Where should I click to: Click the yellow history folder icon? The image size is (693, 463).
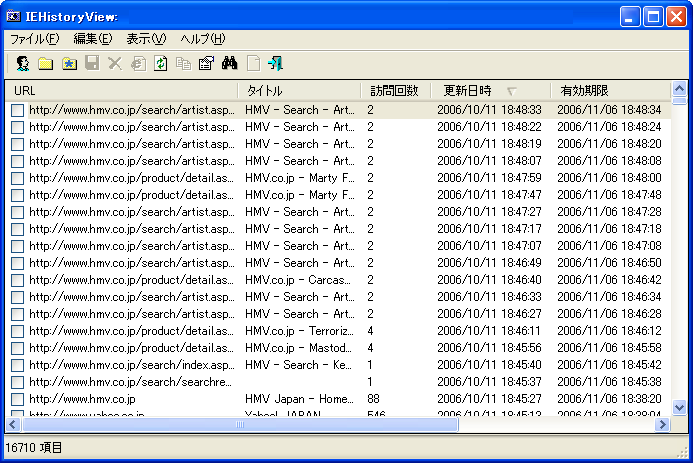click(46, 64)
